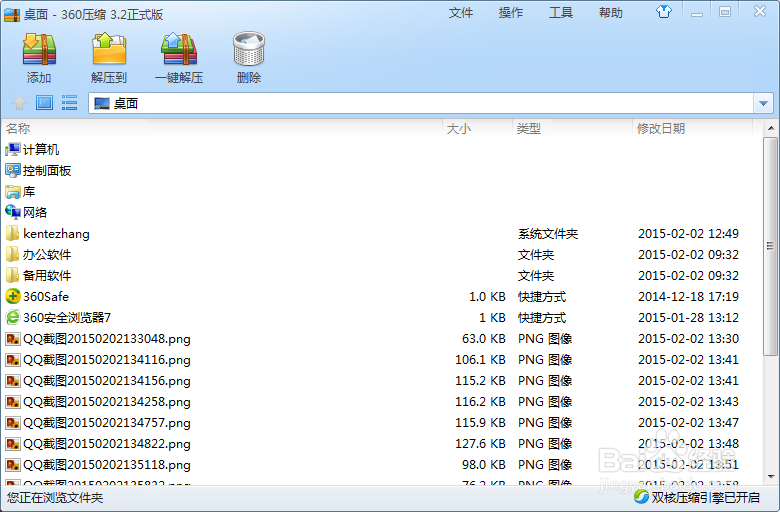Click the 系统文件夹 type cell
This screenshot has width=780, height=512.
click(x=548, y=234)
